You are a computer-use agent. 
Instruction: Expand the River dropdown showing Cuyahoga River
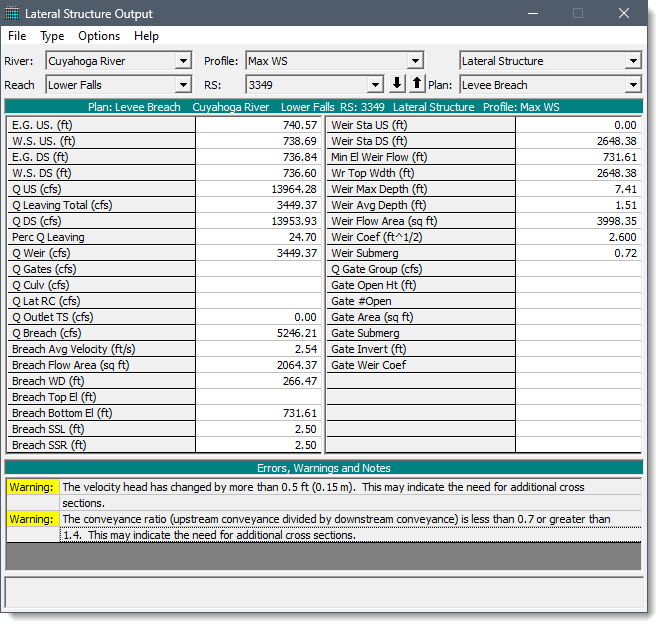(x=183, y=61)
